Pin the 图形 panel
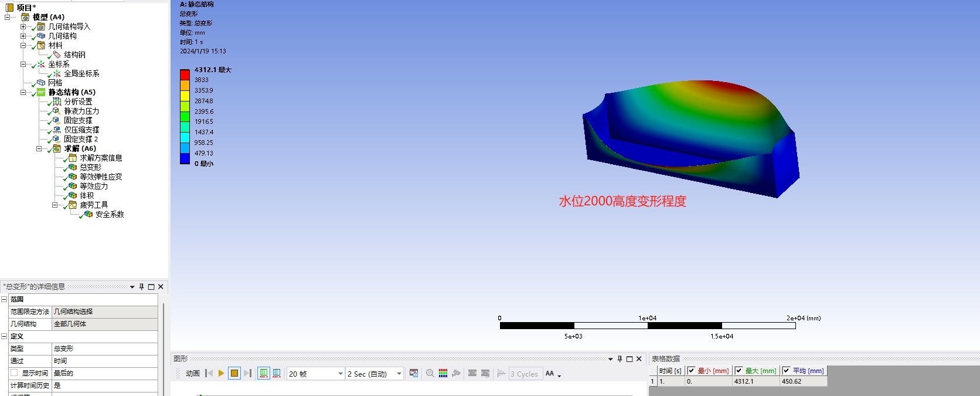This screenshot has height=396, width=980. pos(620,358)
